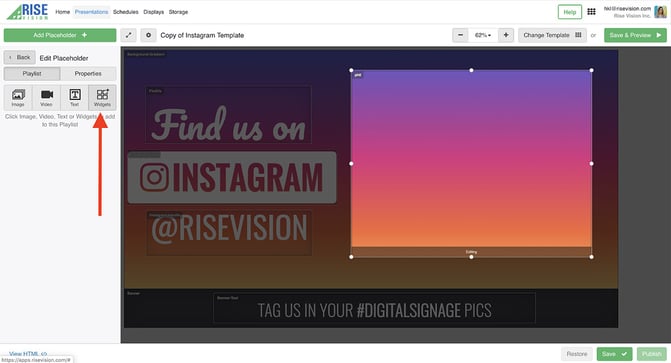The width and height of the screenshot is (671, 363).
Task: Open the Displays section
Action: [154, 12]
